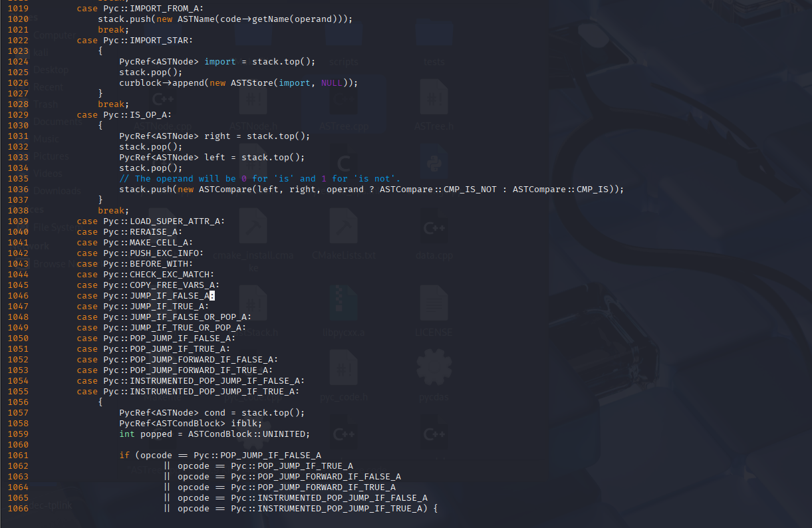Click the faint Downloads entry in background sidebar
Screen dimensions: 812x528
pyautogui.click(x=57, y=191)
